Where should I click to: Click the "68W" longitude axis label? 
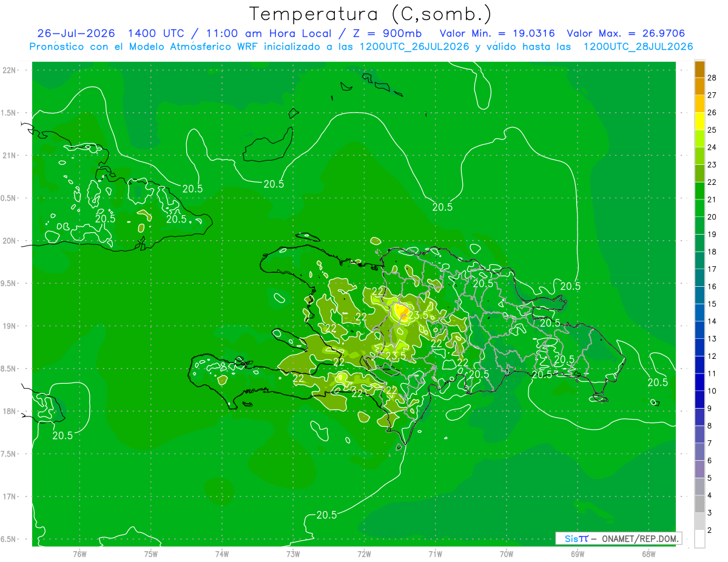coord(649,554)
